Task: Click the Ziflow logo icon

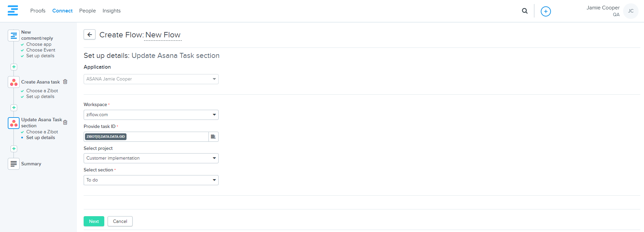Action: pyautogui.click(x=13, y=10)
